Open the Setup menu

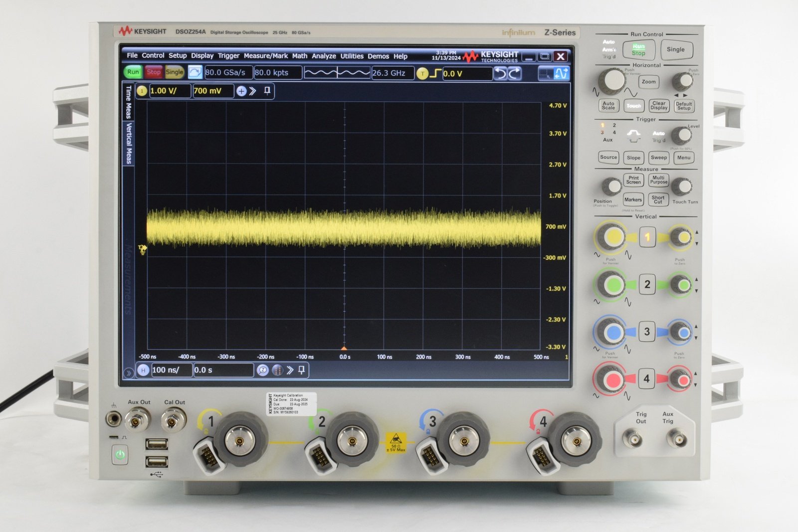coord(178,56)
